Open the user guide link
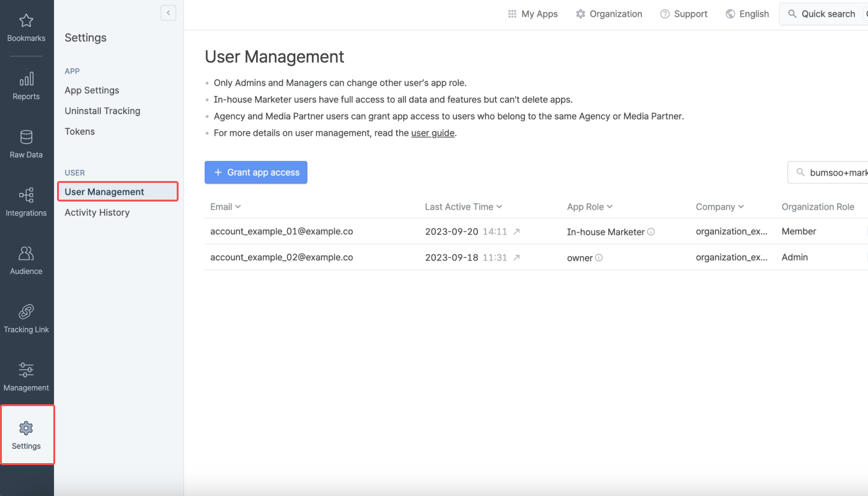Screen dimensions: 868x496 (432, 133)
